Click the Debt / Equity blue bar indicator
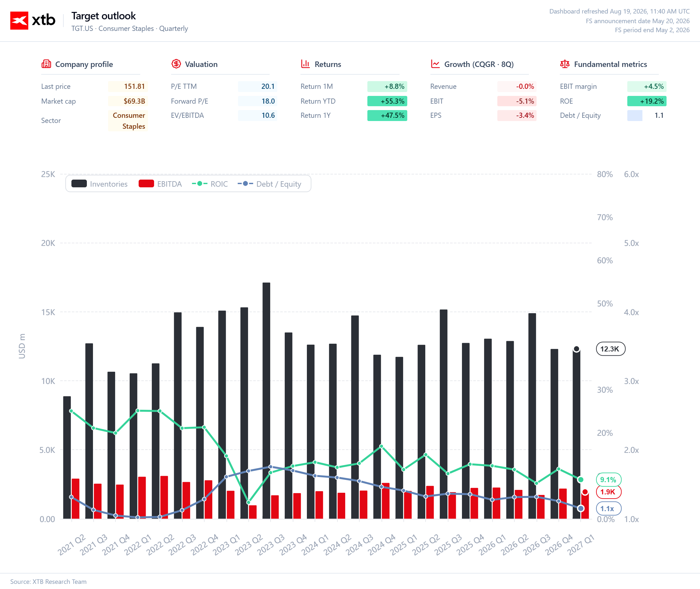 pos(635,116)
